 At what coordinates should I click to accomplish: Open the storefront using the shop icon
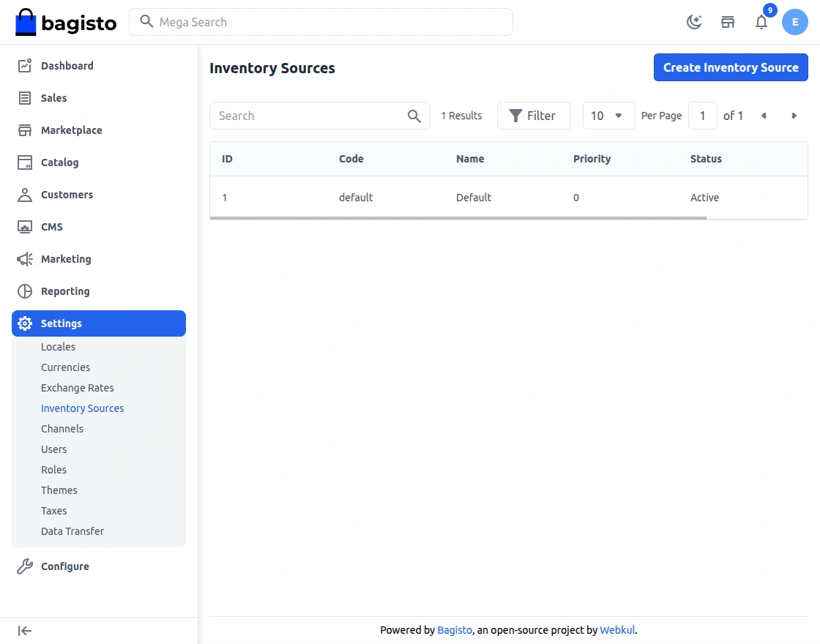[x=727, y=22]
